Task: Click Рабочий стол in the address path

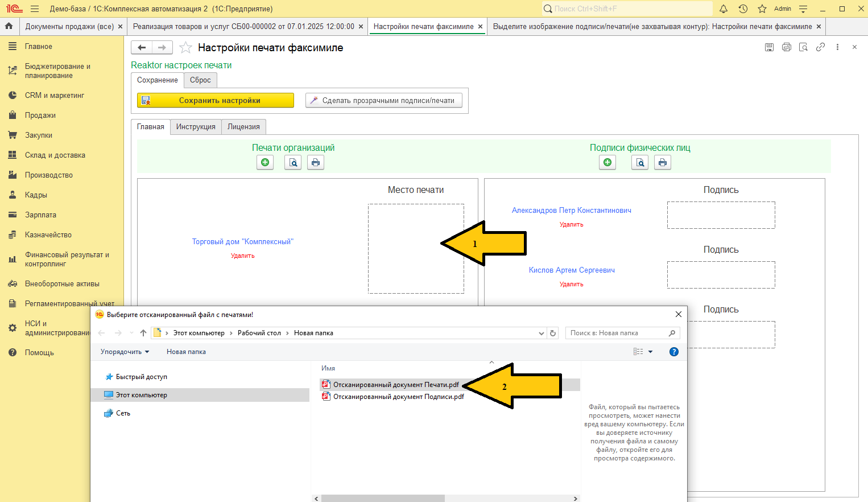Action: tap(259, 333)
